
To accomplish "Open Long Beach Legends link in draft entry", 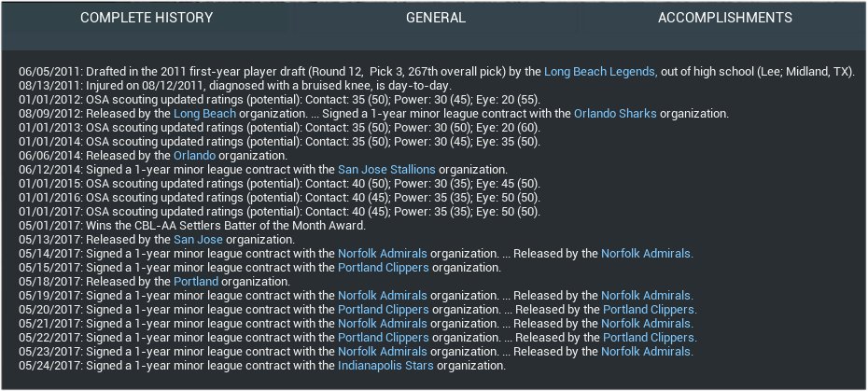I will pos(600,70).
